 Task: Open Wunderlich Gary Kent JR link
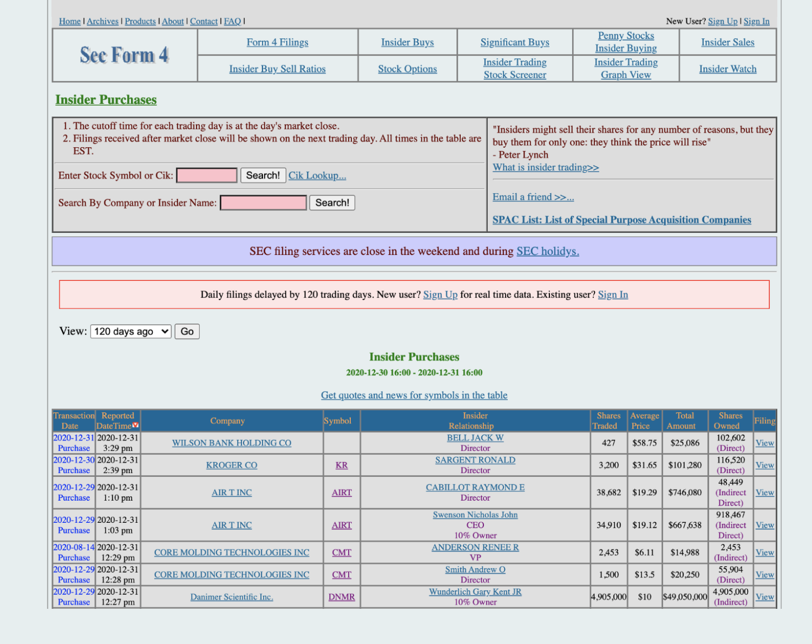(x=475, y=592)
